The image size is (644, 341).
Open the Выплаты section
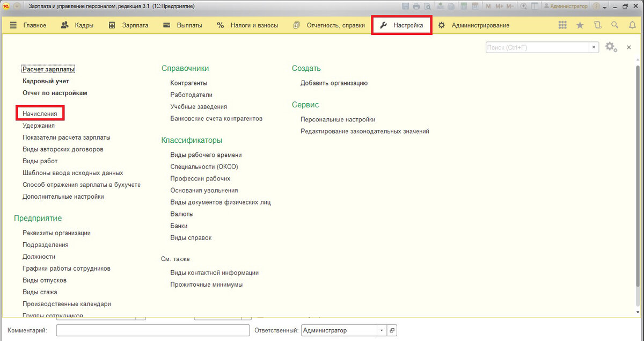[182, 25]
